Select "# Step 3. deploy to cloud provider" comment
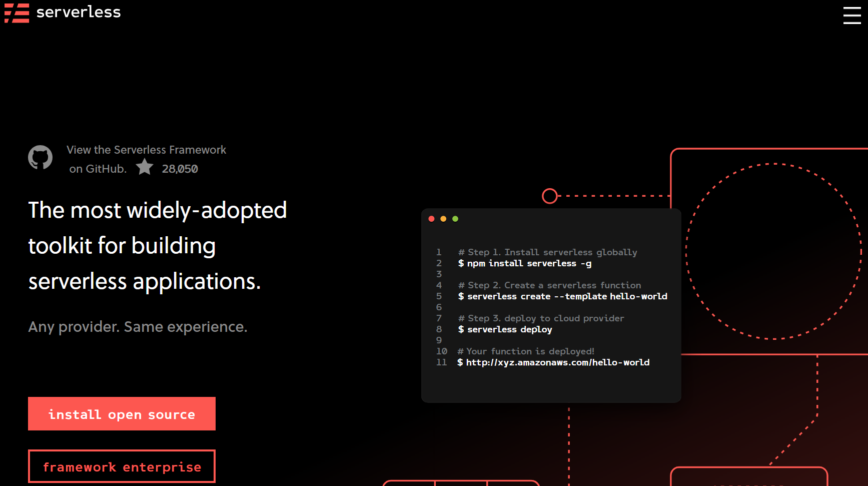 click(541, 318)
